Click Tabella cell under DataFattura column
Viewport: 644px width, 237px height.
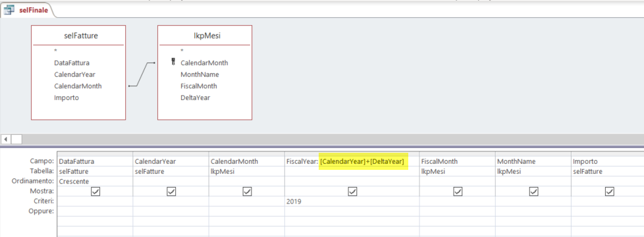pyautogui.click(x=95, y=171)
